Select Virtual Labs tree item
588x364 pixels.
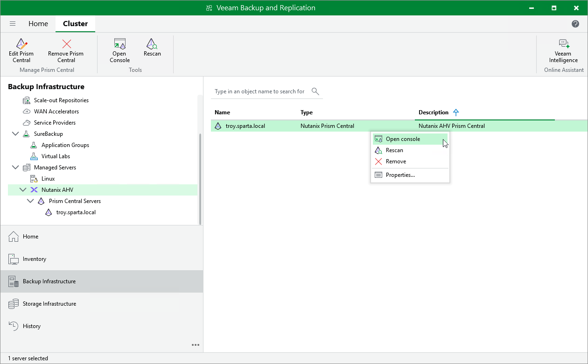click(x=56, y=156)
